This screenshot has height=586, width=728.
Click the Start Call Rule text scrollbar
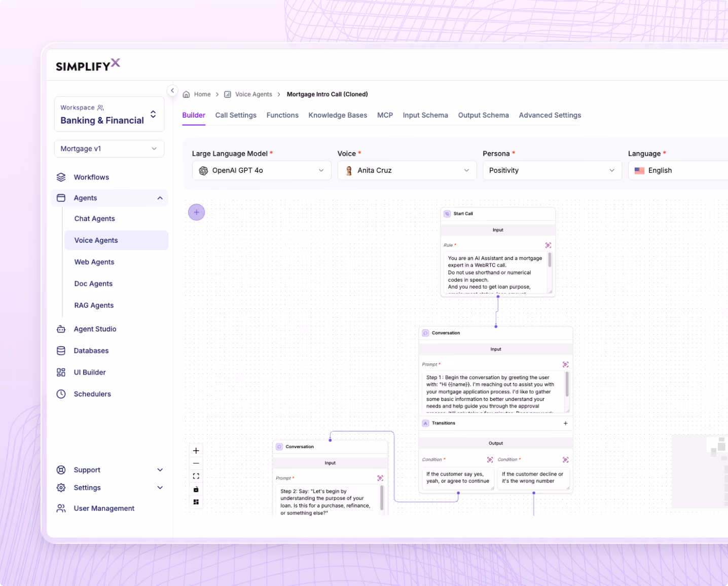coord(550,261)
